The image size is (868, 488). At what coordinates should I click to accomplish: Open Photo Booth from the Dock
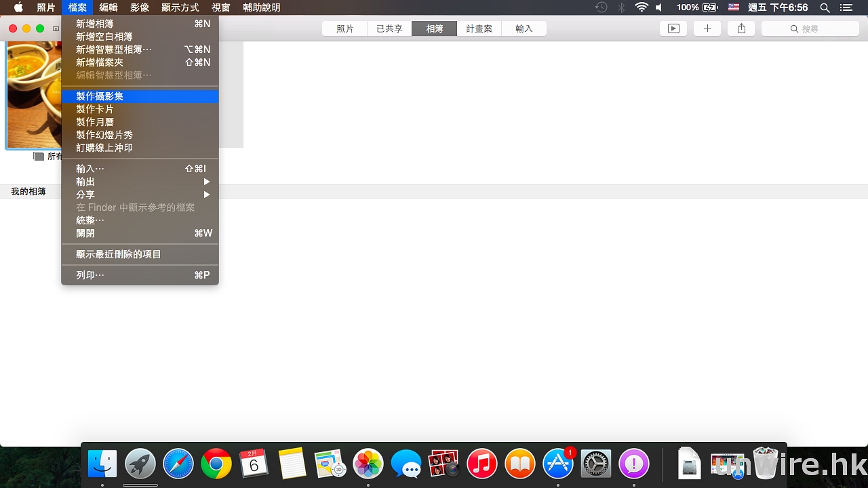click(444, 464)
